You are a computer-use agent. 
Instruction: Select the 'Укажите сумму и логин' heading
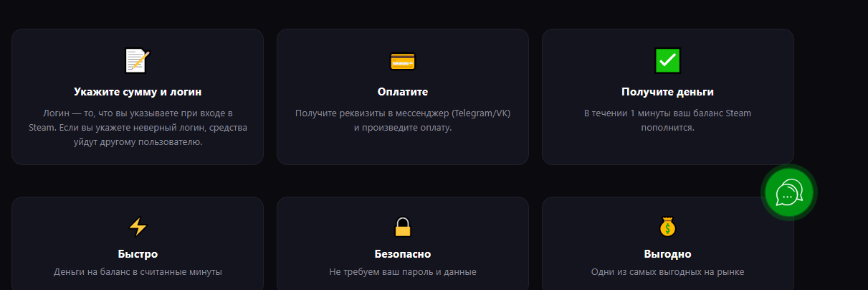(138, 92)
